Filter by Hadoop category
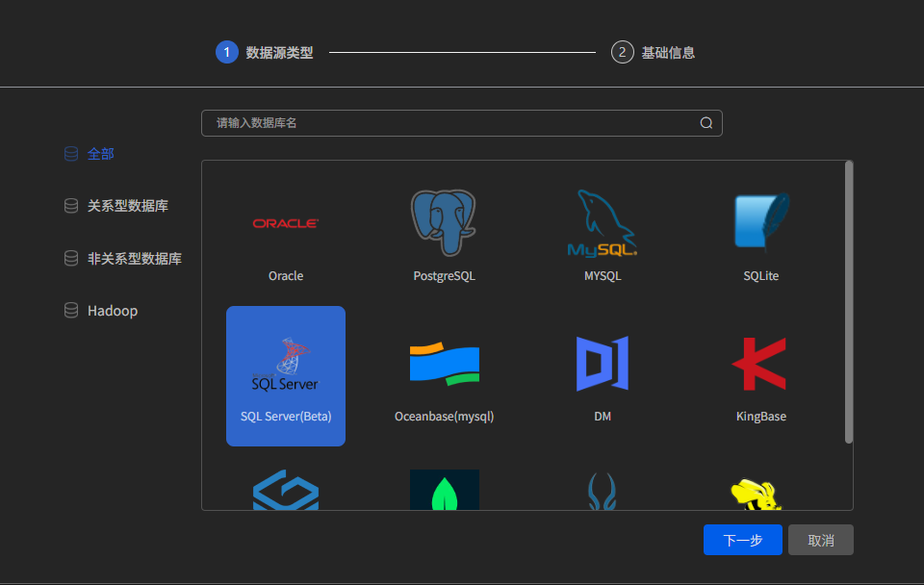Image resolution: width=924 pixels, height=585 pixels. pyautogui.click(x=113, y=311)
